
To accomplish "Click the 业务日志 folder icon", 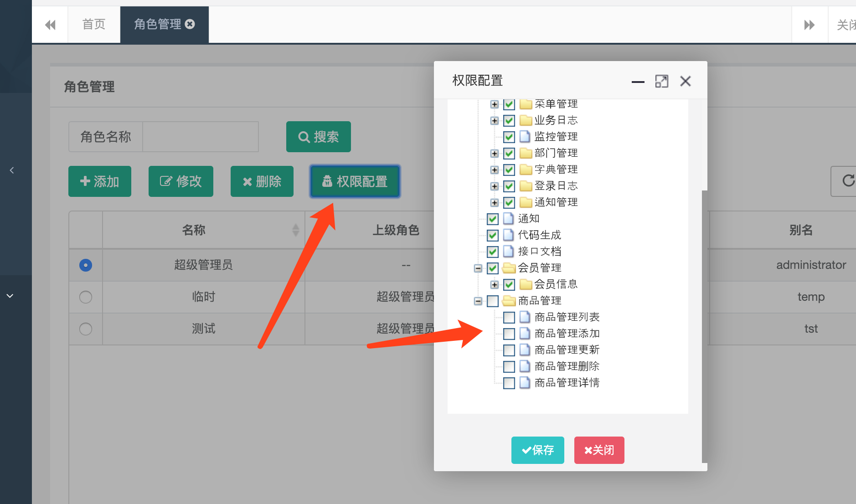I will (526, 120).
